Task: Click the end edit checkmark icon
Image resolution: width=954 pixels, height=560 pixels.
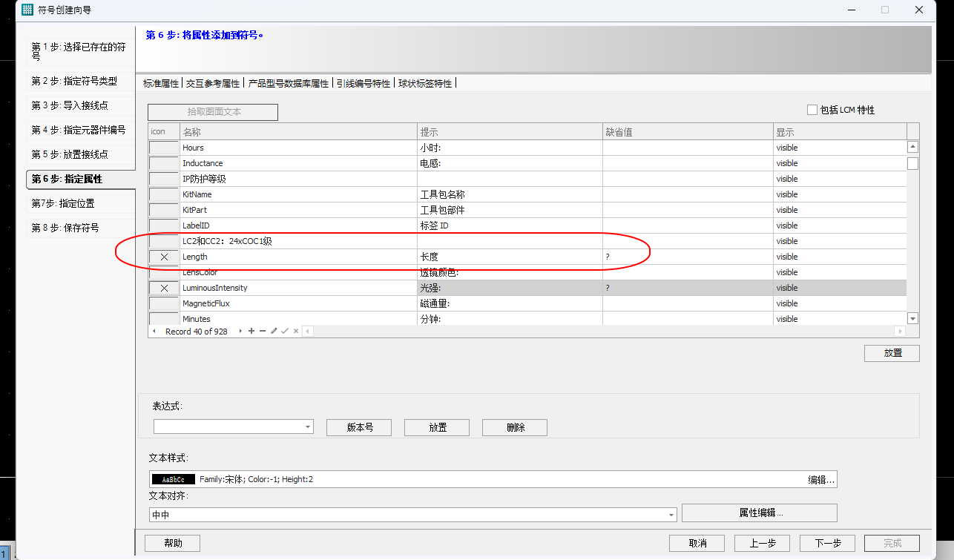Action: tap(285, 332)
